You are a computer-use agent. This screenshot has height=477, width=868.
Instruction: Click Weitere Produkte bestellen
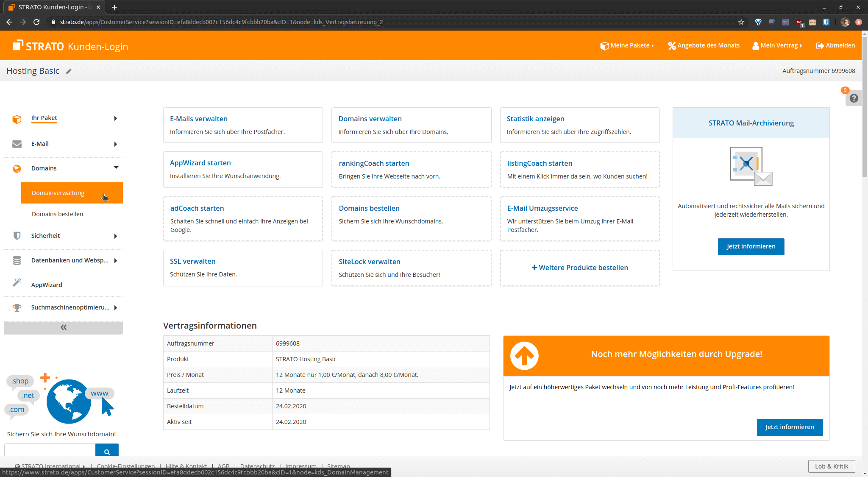point(580,268)
